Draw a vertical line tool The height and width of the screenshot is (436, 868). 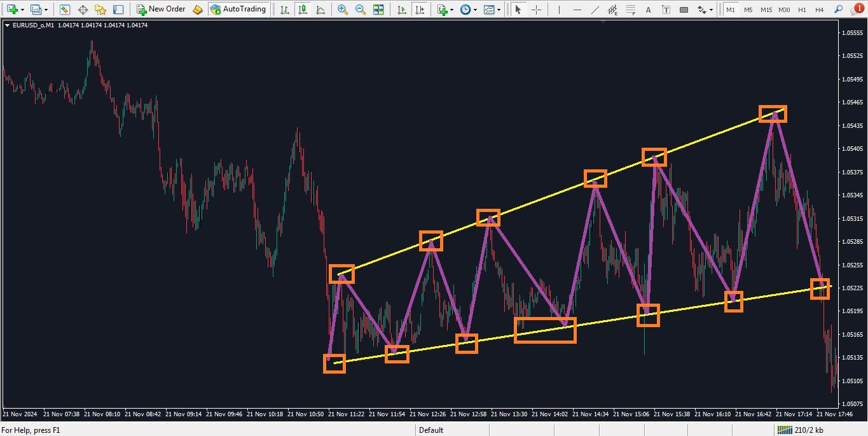(x=560, y=10)
